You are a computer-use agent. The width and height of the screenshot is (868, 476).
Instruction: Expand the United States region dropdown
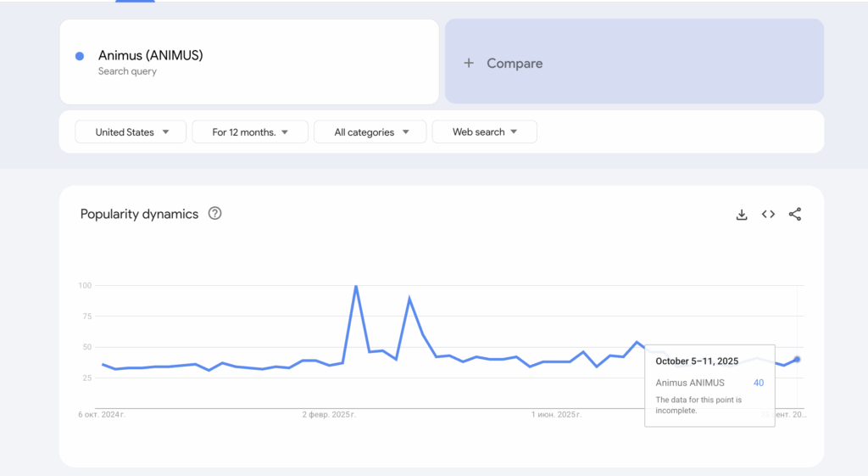point(131,132)
